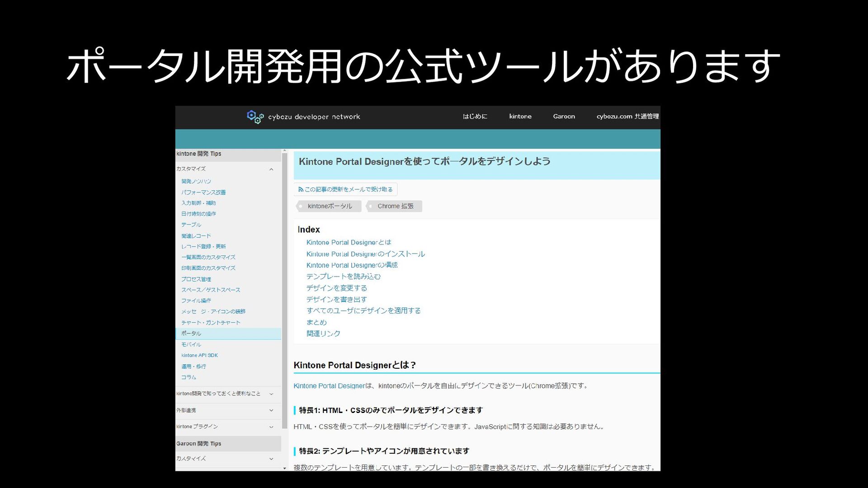
Task: Collapse the カスタマイズ section chevron
Action: 271,169
